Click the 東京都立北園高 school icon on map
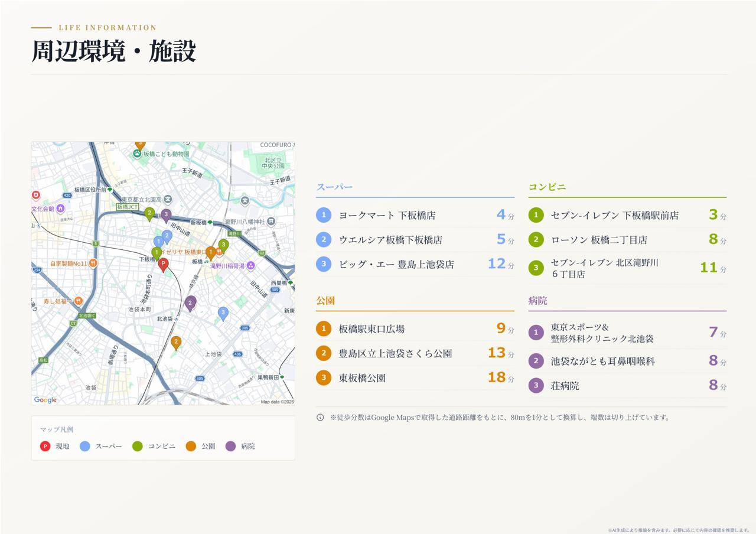This screenshot has width=756, height=534. click(168, 200)
